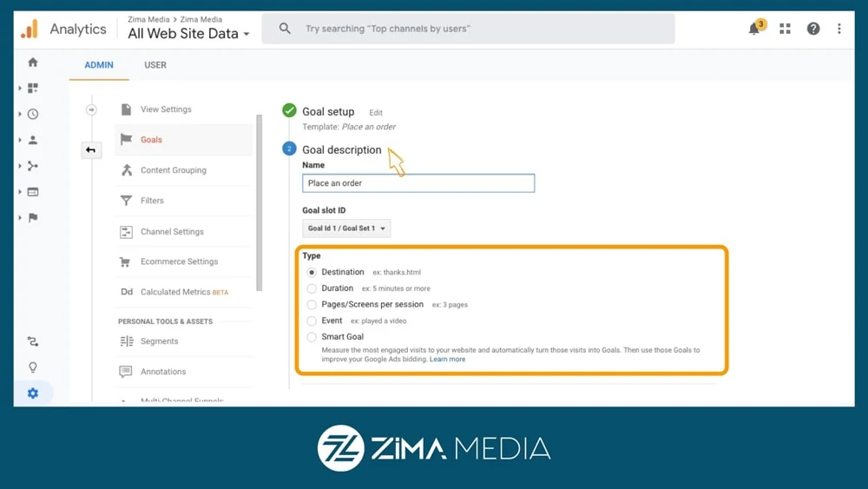Expand the Audience sidebar section arrow

tap(20, 140)
